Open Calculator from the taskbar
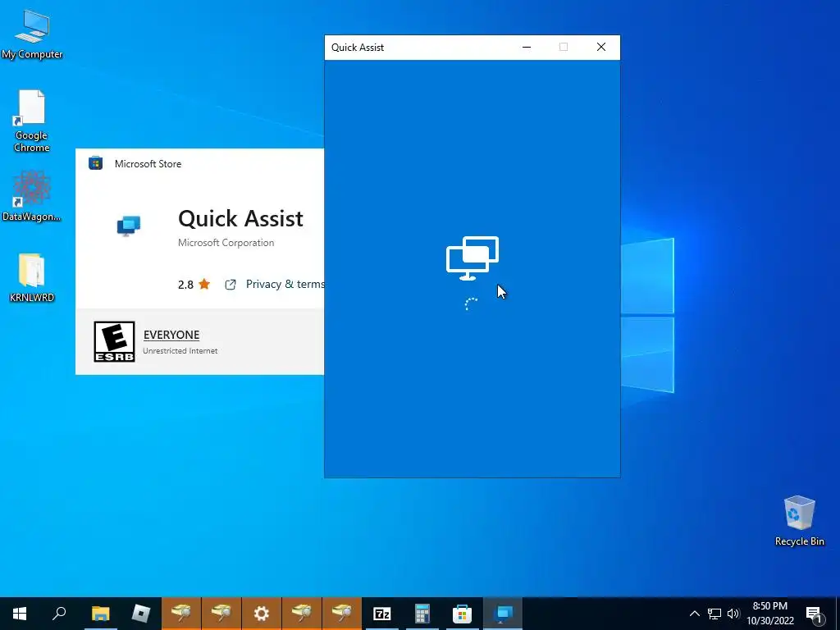Image resolution: width=840 pixels, height=630 pixels. click(x=422, y=614)
